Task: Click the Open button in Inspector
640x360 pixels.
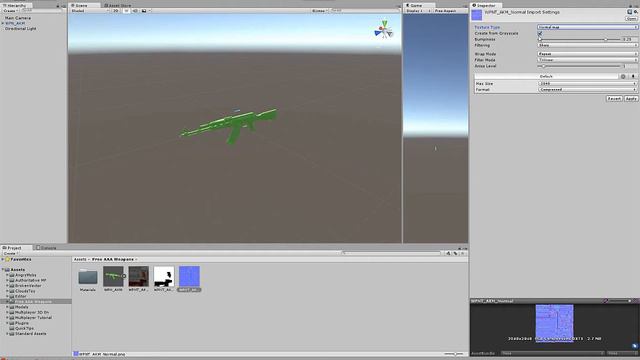Action: click(631, 19)
